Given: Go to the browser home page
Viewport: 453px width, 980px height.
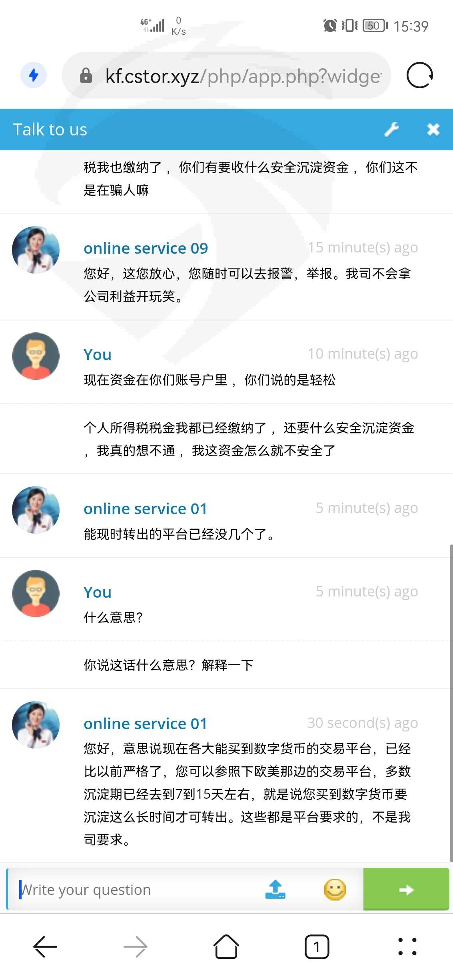Looking at the screenshot, I should 226,946.
